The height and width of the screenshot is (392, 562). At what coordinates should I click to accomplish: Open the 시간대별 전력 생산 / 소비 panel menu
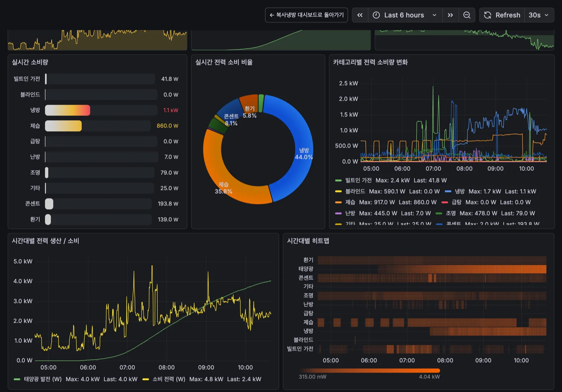pyautogui.click(x=45, y=241)
